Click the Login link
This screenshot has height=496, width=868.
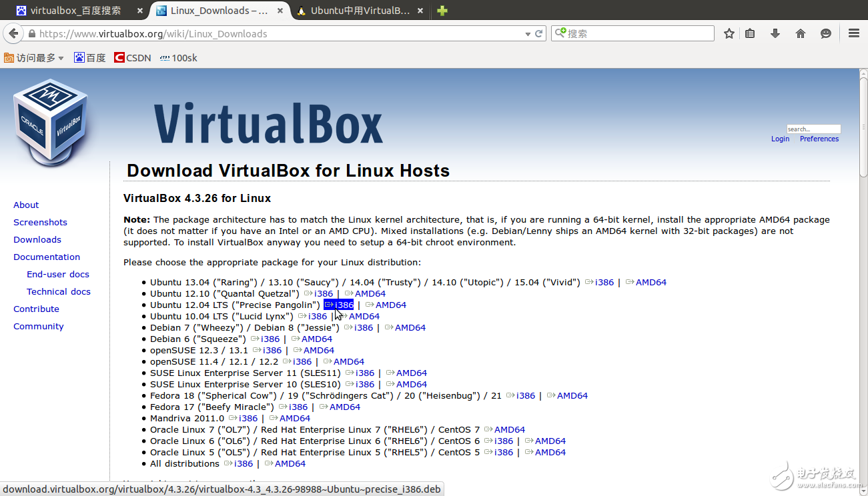780,139
